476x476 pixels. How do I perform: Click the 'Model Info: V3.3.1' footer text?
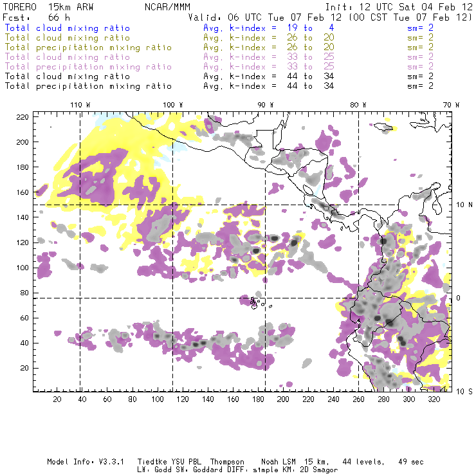(86, 462)
